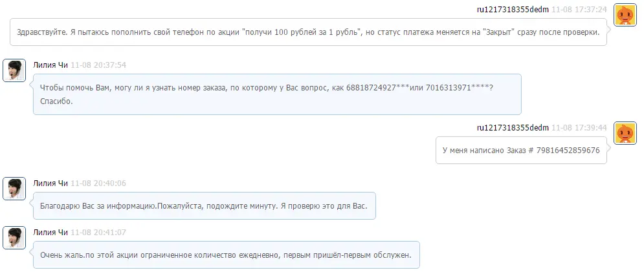The height and width of the screenshot is (272, 644).
Task: Click the timestamp 11-08 17:37:24
Action: [x=579, y=10]
